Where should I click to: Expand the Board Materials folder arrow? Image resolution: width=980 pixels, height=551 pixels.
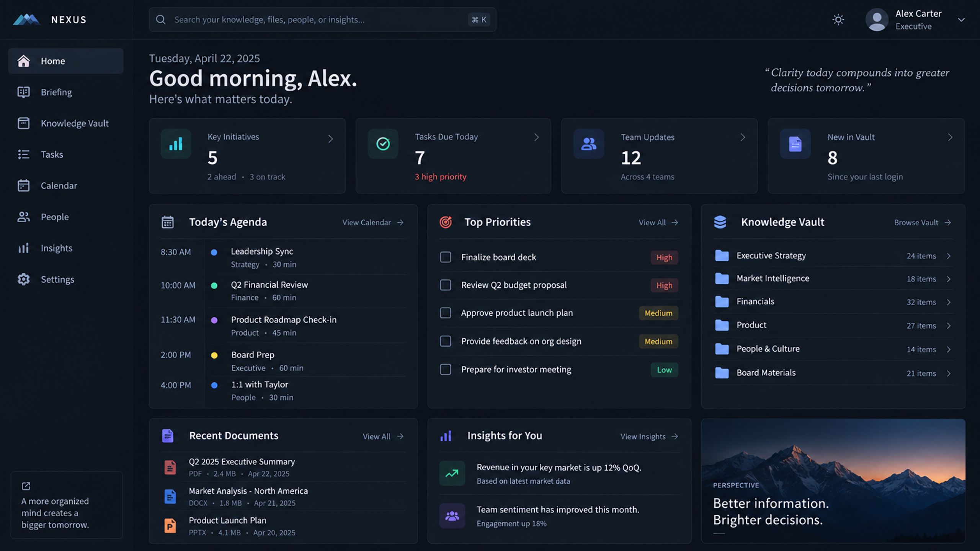point(949,373)
